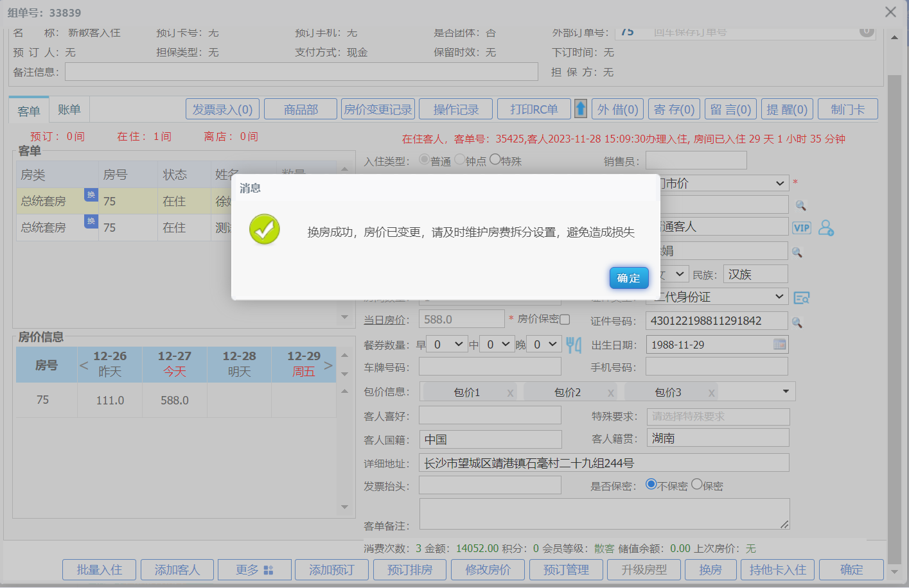The height and width of the screenshot is (588, 909).
Task: Select 不保密 privacy option
Action: [x=651, y=484]
